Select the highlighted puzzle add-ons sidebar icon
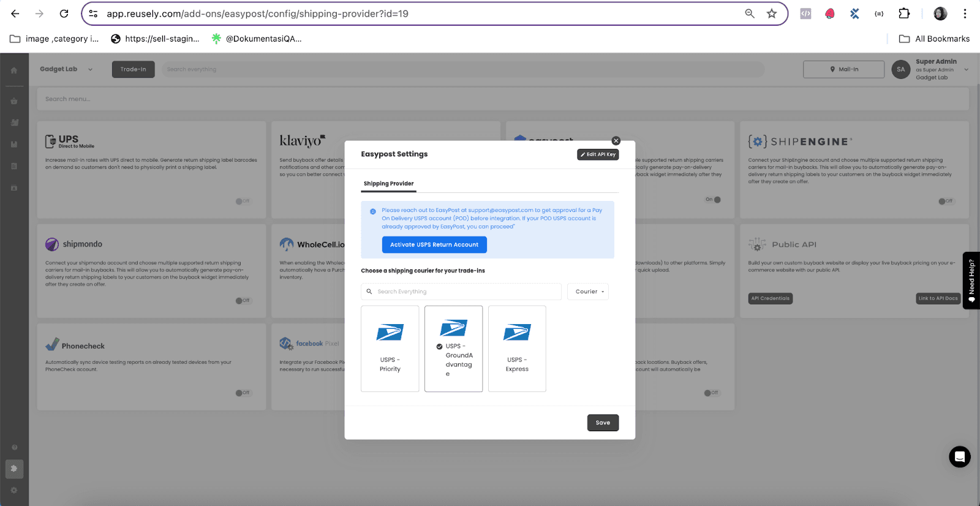 tap(14, 469)
